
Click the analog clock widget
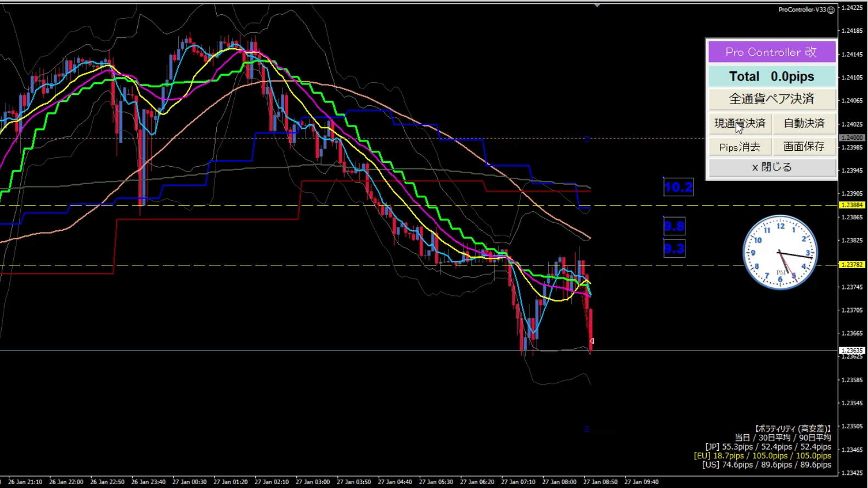780,252
